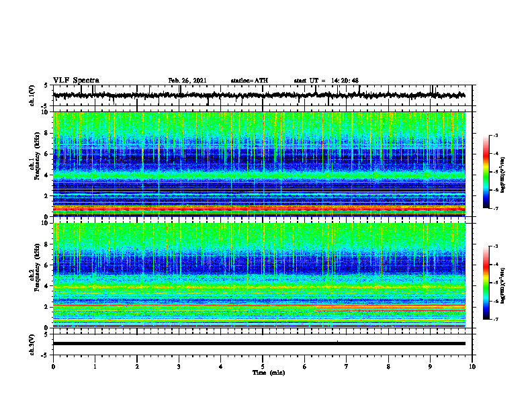532x411 pixels.
Task: Select the "start UT = 14:20:48" text
Action: 326,81
